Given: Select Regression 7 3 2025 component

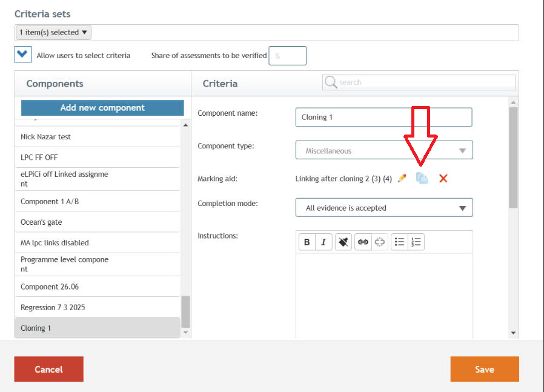Looking at the screenshot, I should pos(98,307).
